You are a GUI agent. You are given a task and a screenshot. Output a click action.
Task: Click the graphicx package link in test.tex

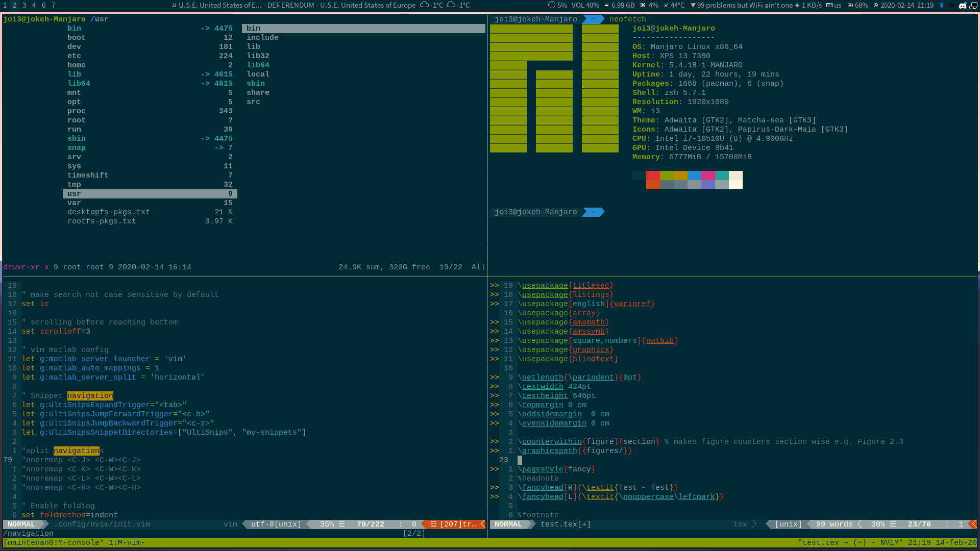coord(592,349)
